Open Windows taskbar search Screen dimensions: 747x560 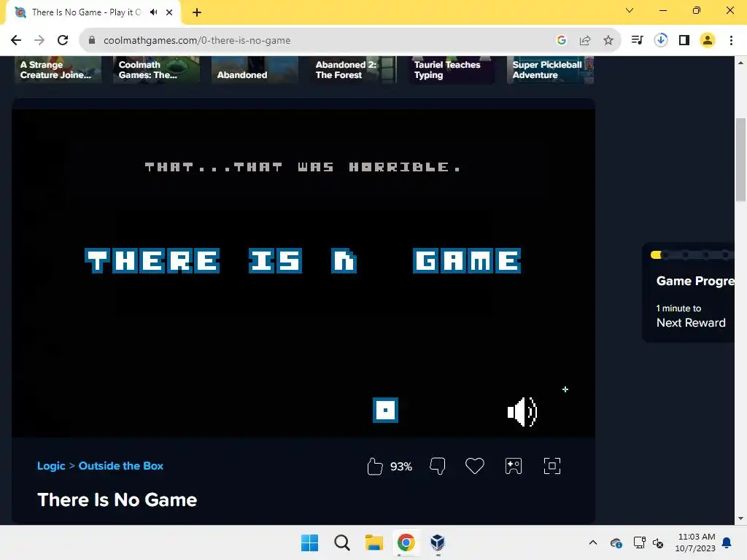(342, 542)
